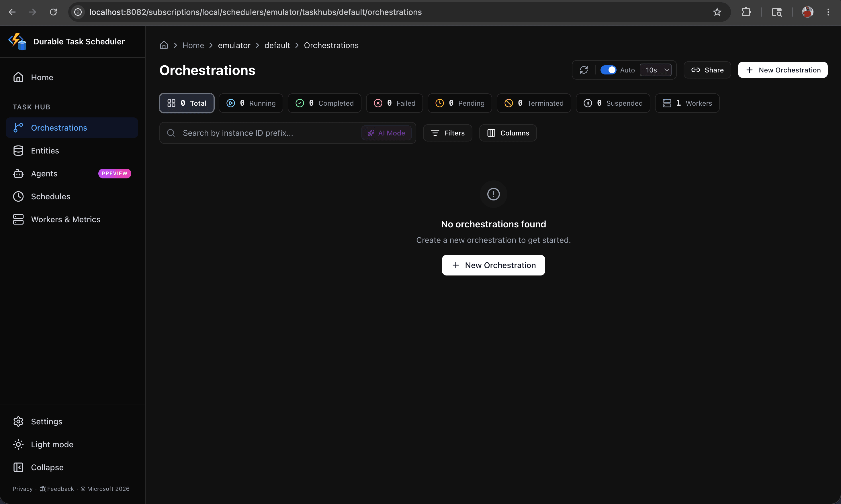This screenshot has height=504, width=841.
Task: Click the empty-state alert circle icon
Action: [493, 194]
